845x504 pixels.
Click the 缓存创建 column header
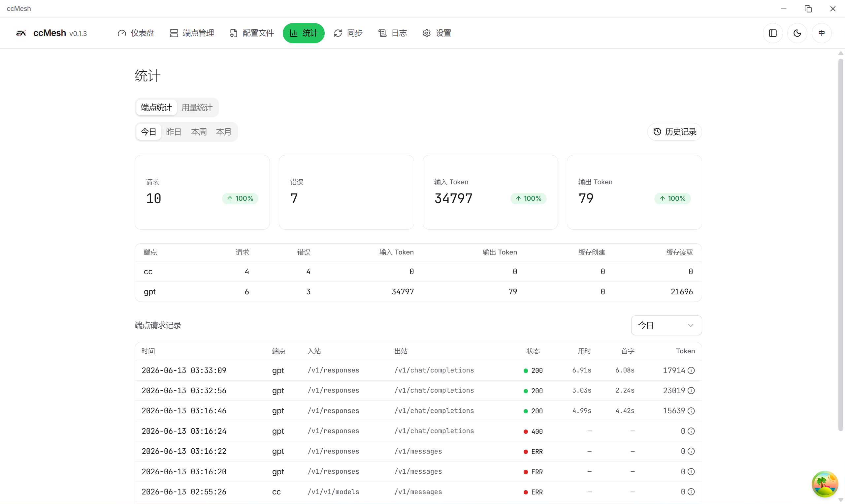pos(591,252)
